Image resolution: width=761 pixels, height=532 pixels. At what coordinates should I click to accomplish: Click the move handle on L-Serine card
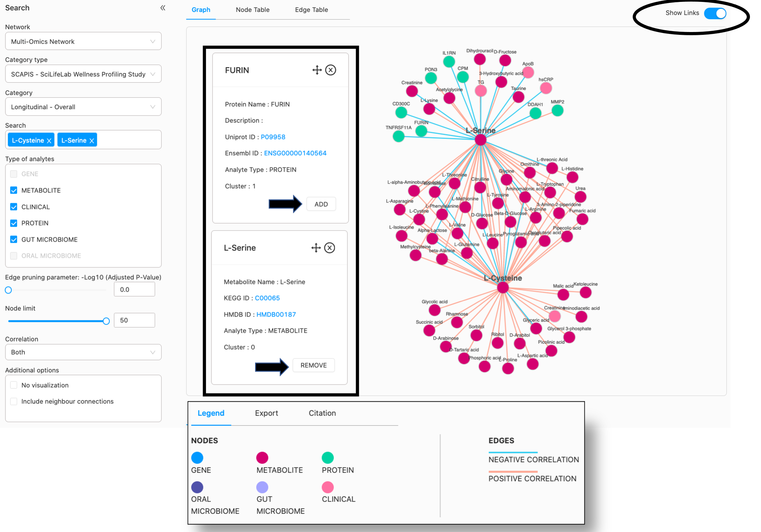[x=316, y=248]
